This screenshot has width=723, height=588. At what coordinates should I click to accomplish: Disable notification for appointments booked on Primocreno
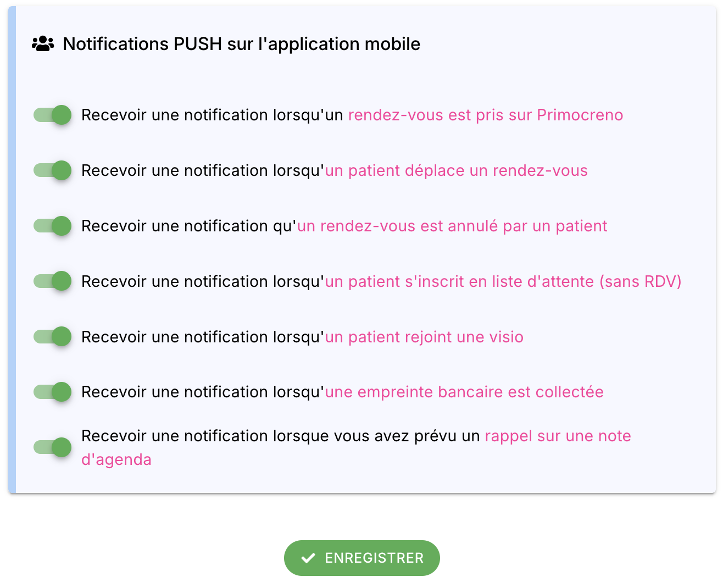53,115
